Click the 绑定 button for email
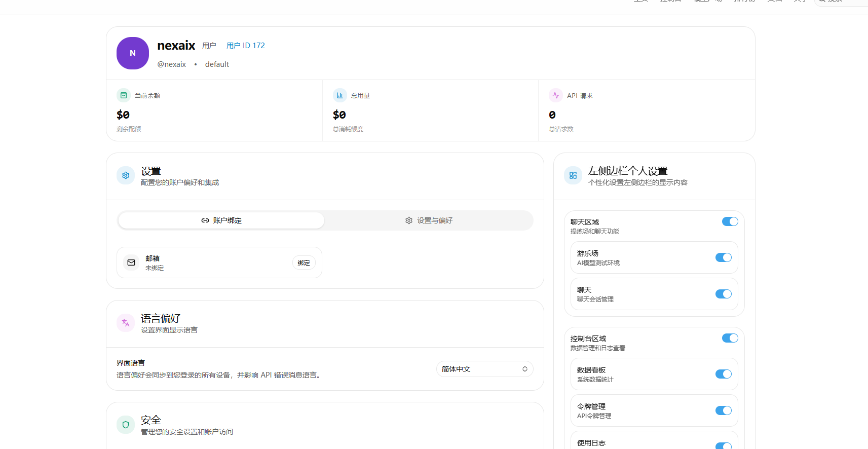 304,263
